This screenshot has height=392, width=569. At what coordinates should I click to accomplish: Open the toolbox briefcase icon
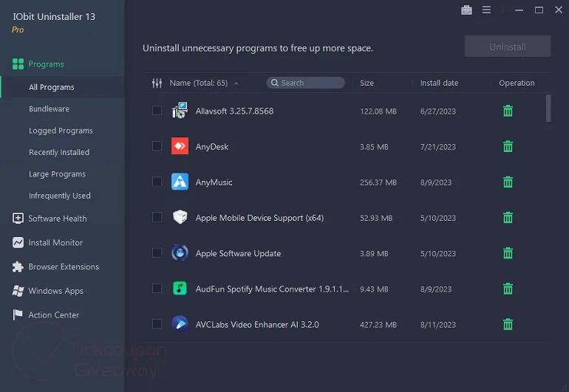pyautogui.click(x=466, y=10)
